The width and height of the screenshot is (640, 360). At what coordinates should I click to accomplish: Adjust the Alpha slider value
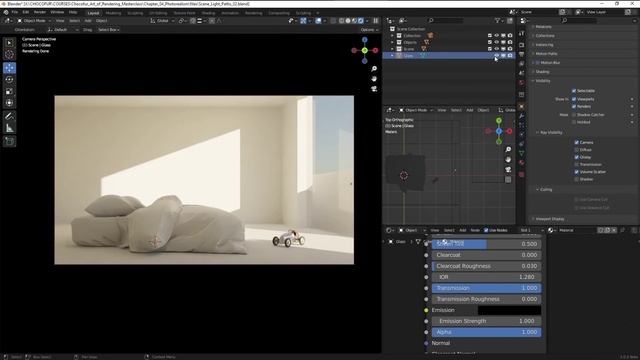tap(487, 332)
